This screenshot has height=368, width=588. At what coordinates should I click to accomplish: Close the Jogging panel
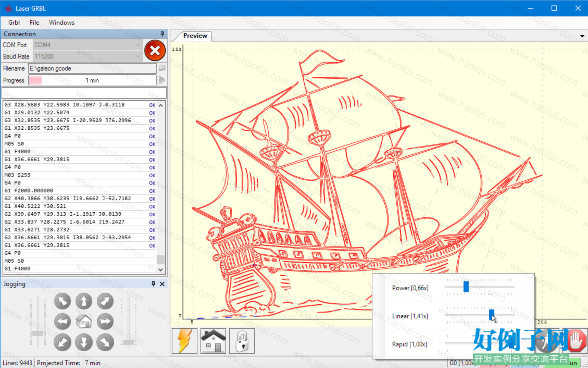162,284
